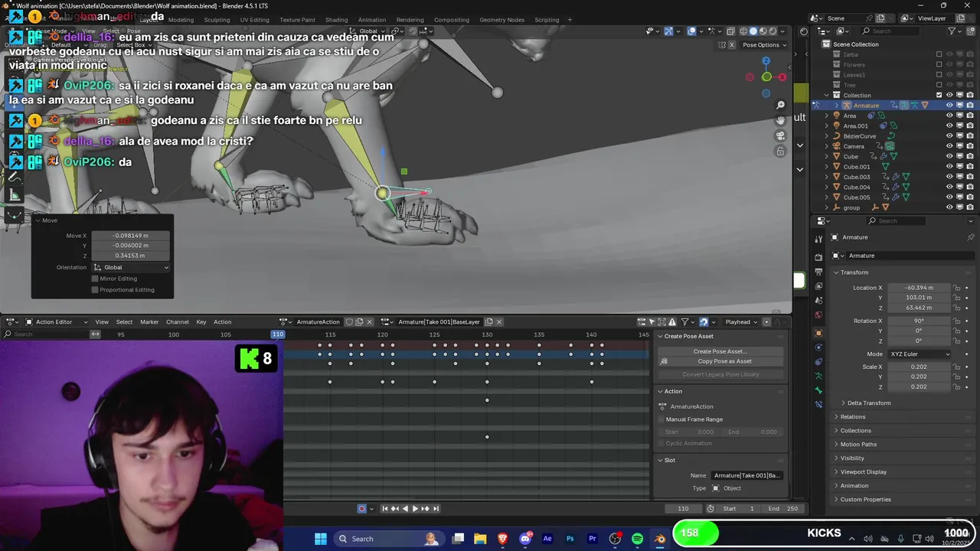Image resolution: width=980 pixels, height=551 pixels.
Task: Open Output properties tab icon
Action: pos(818,271)
